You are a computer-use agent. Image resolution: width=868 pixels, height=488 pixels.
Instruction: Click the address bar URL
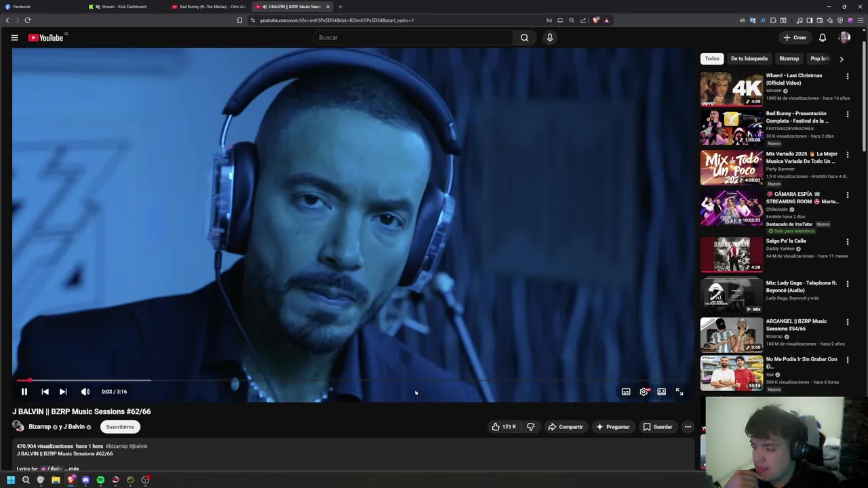tap(337, 20)
